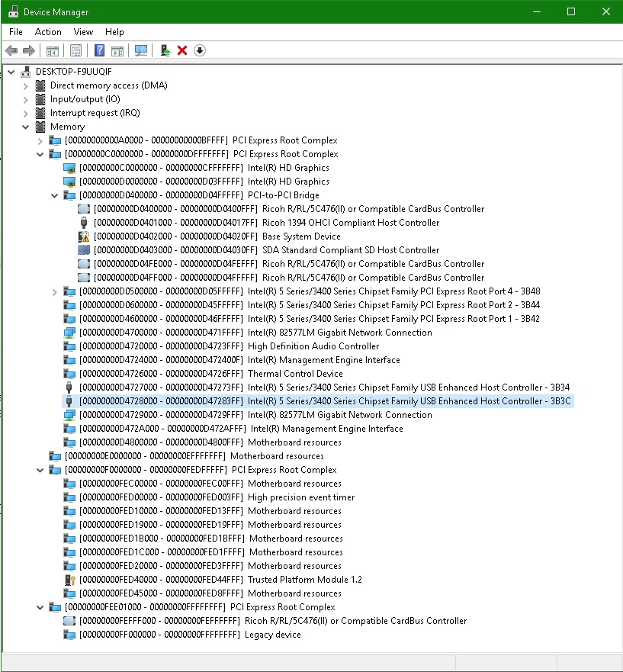The image size is (623, 672).
Task: Click the chip icon beside Memory
Action: pyautogui.click(x=40, y=127)
